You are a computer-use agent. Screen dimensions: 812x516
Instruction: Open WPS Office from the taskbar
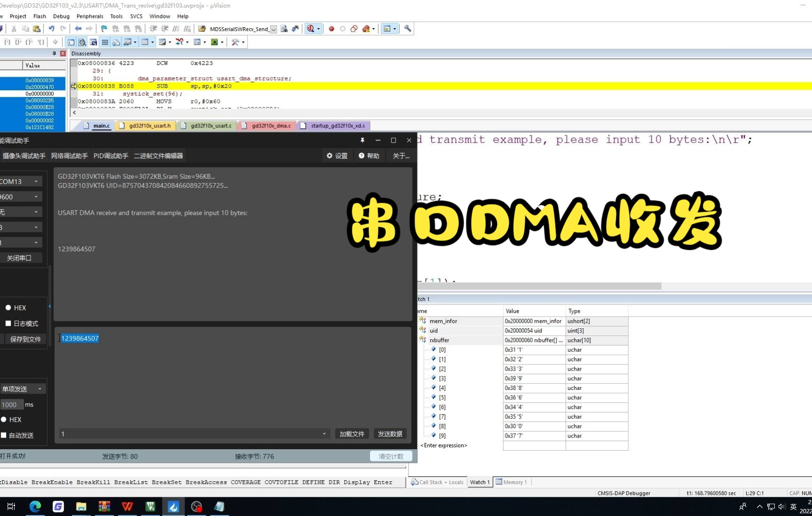point(127,507)
